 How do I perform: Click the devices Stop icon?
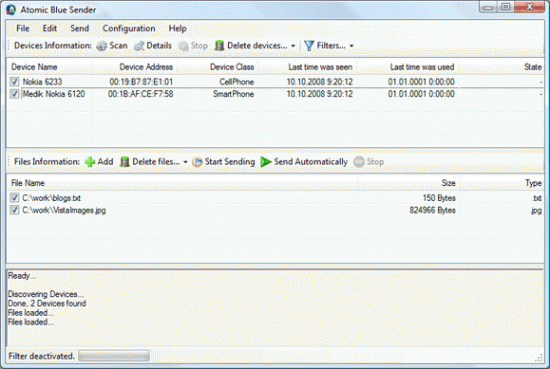click(x=183, y=46)
